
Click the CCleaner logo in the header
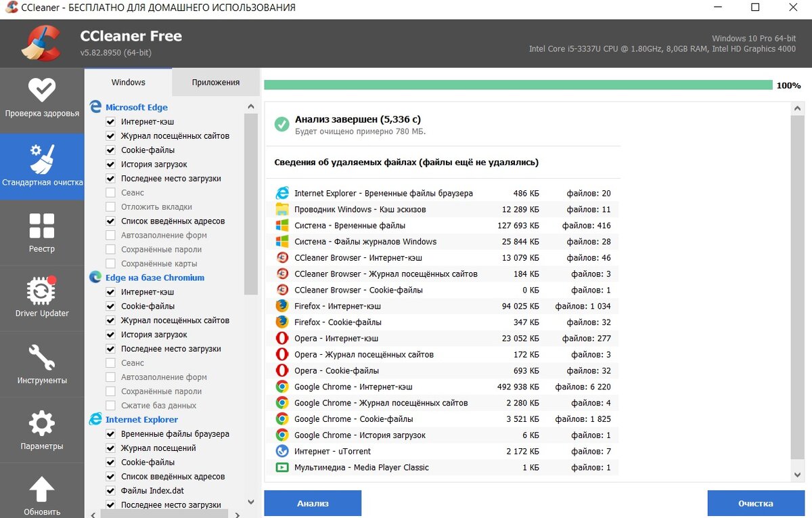coord(42,43)
